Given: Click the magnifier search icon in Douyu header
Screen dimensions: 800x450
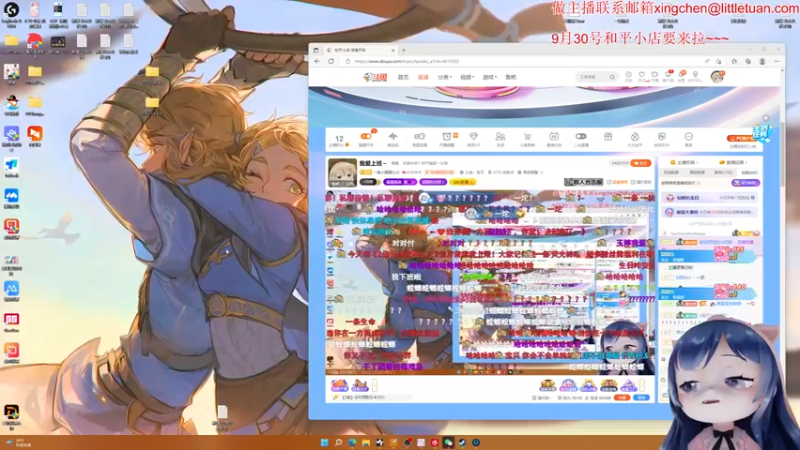Looking at the screenshot, I should pyautogui.click(x=612, y=77).
